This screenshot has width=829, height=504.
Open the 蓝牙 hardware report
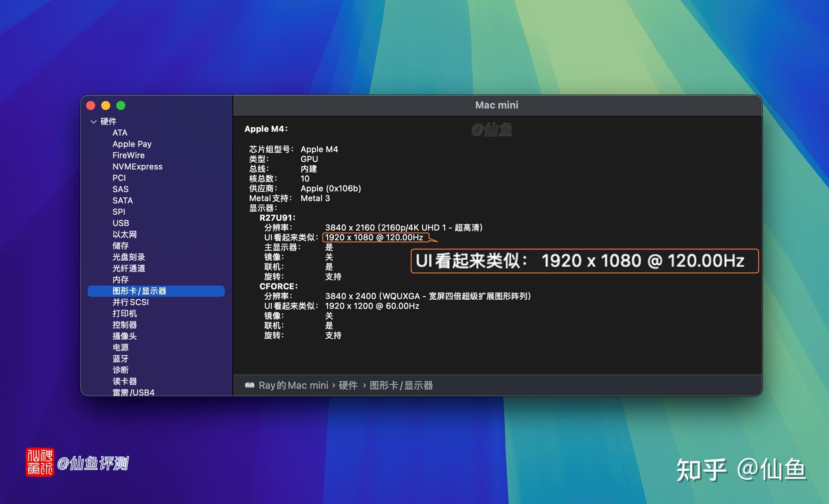click(x=121, y=358)
